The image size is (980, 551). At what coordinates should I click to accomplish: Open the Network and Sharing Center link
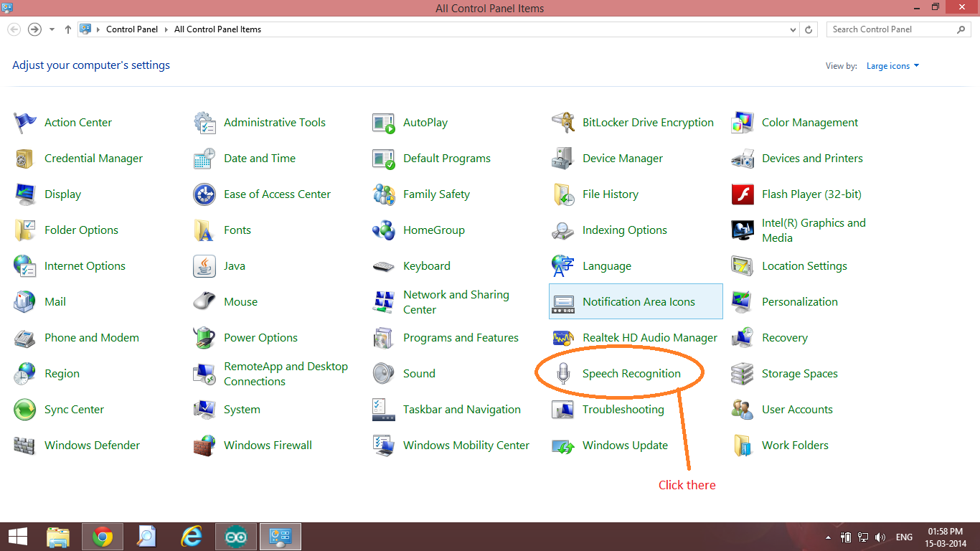click(x=456, y=302)
